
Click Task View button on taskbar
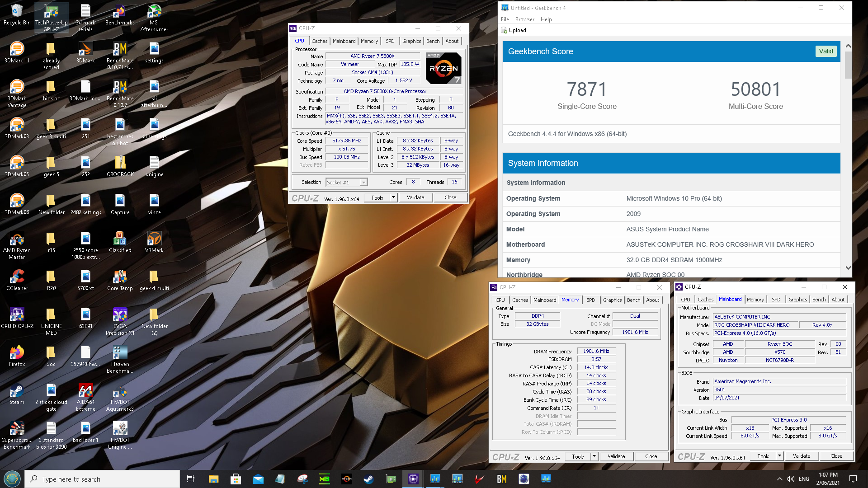[x=191, y=479]
